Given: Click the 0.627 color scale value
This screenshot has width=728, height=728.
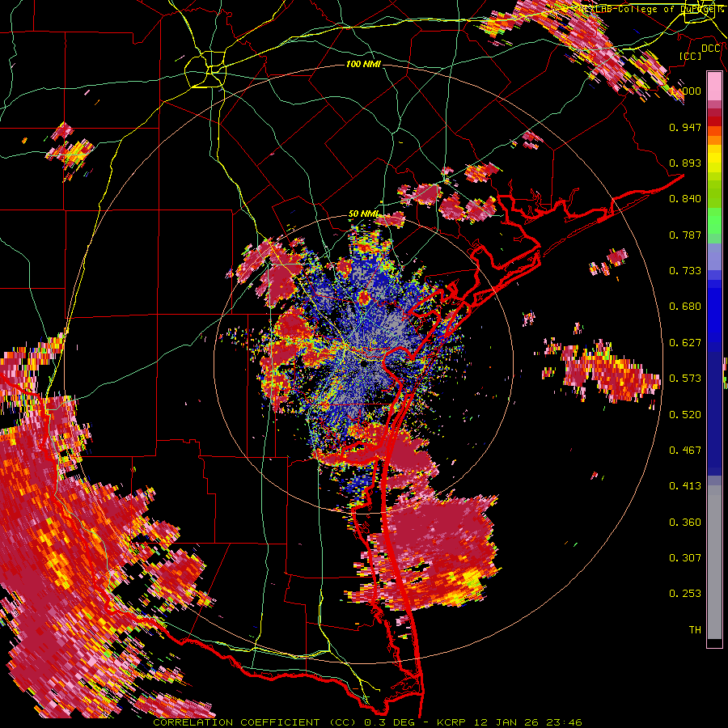Looking at the screenshot, I should point(685,343).
